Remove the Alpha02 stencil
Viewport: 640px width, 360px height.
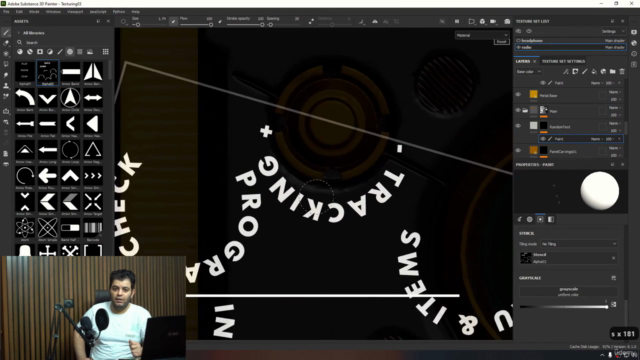point(613,258)
